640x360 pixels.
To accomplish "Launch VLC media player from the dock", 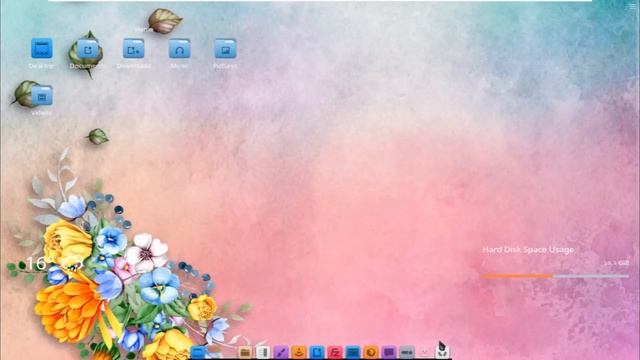I will (x=299, y=352).
